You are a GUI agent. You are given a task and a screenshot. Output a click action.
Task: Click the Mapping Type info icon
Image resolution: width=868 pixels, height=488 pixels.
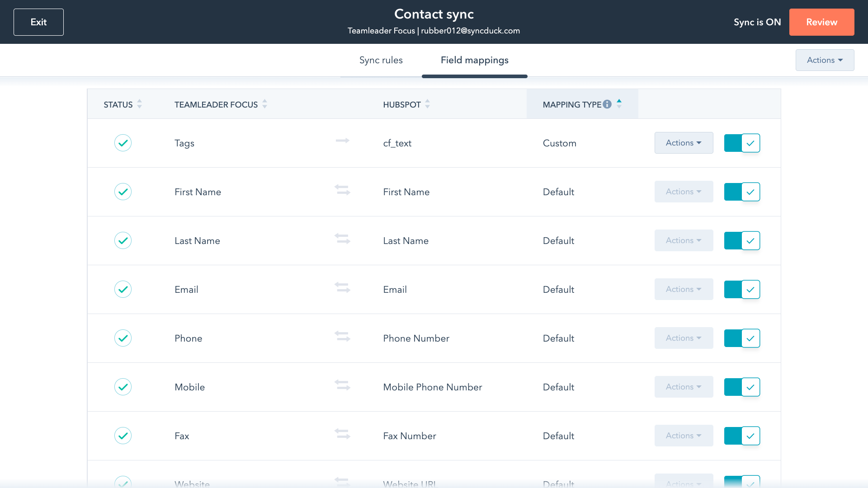[x=607, y=104]
